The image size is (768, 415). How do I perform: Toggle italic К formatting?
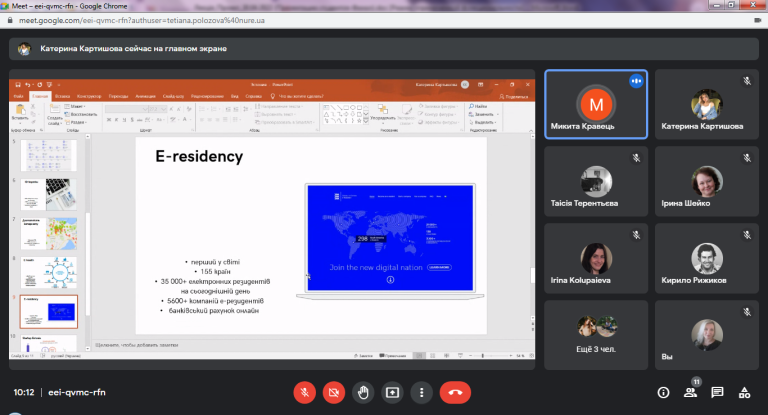[117, 120]
